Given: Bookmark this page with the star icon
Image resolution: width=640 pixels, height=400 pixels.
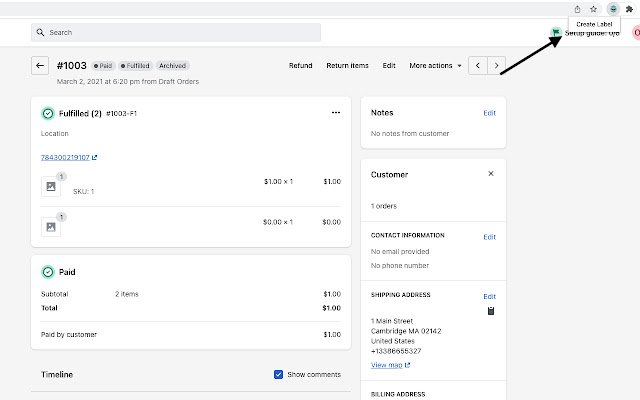Looking at the screenshot, I should coord(593,8).
